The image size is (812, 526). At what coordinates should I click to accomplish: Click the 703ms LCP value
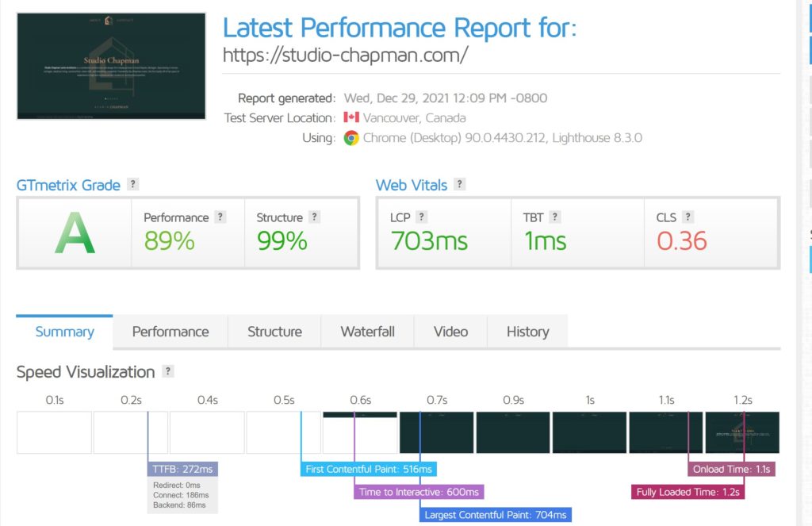pos(429,241)
